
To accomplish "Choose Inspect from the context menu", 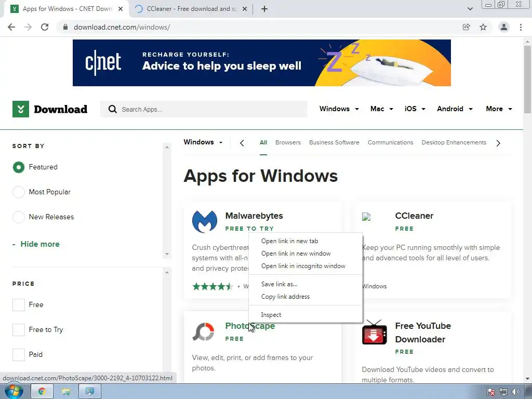I will tap(305, 315).
